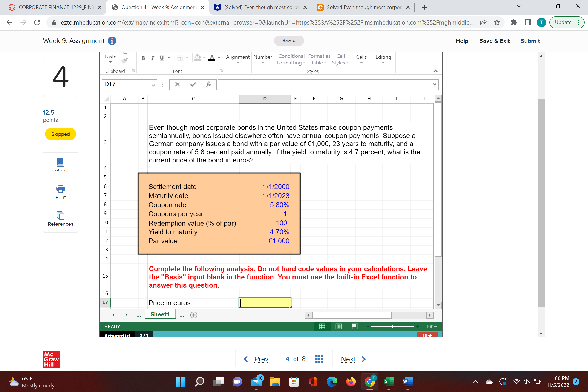Adjust the zoom slider
This screenshot has width=588, height=392.
click(392, 326)
